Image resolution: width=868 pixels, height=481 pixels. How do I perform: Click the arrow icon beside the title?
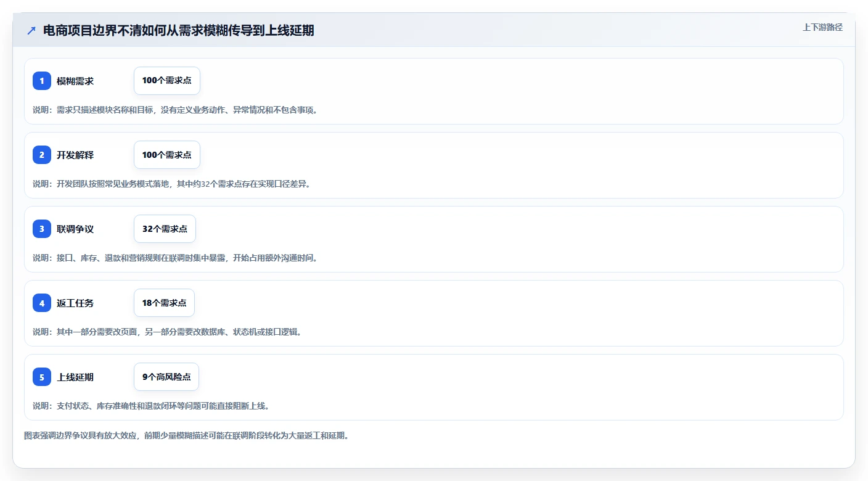click(x=31, y=31)
